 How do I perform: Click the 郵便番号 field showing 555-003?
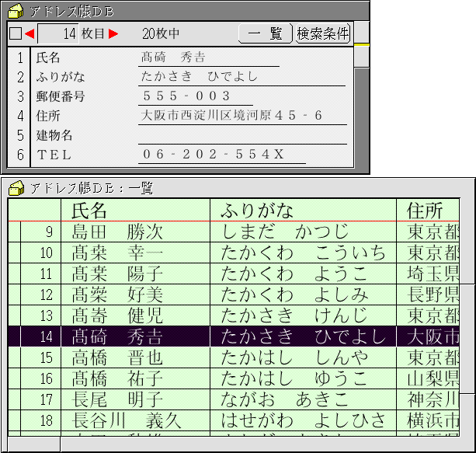195,96
